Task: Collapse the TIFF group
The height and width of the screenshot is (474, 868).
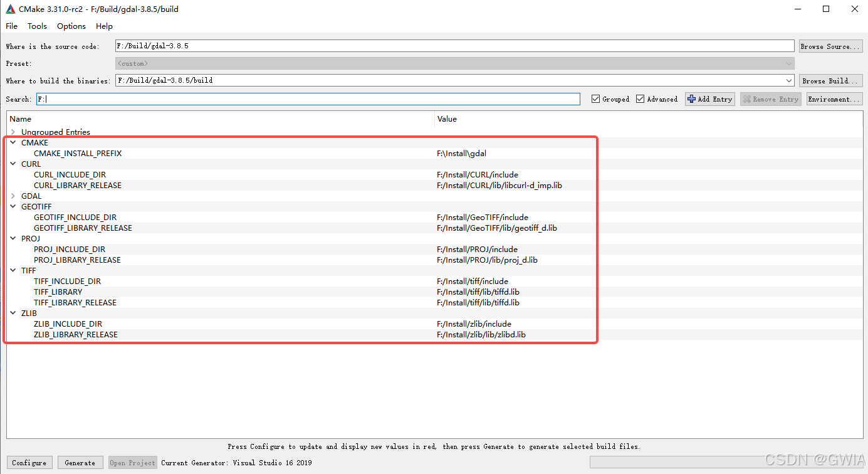Action: coord(13,271)
